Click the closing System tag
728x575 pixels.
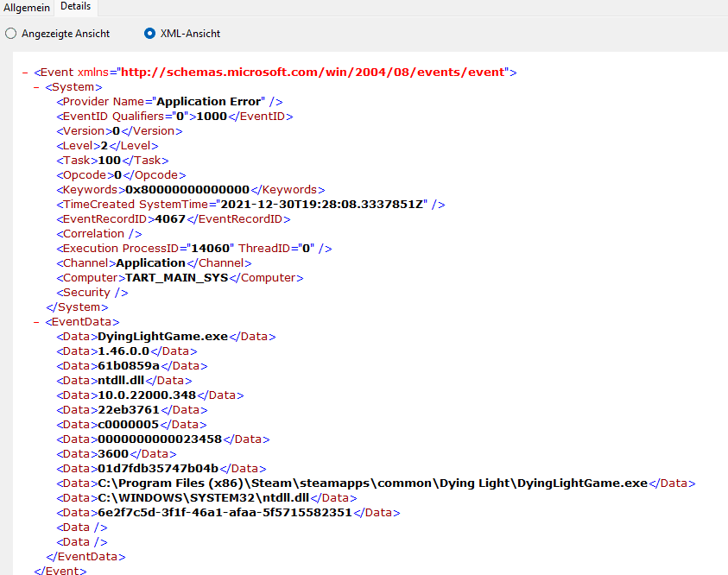77,307
